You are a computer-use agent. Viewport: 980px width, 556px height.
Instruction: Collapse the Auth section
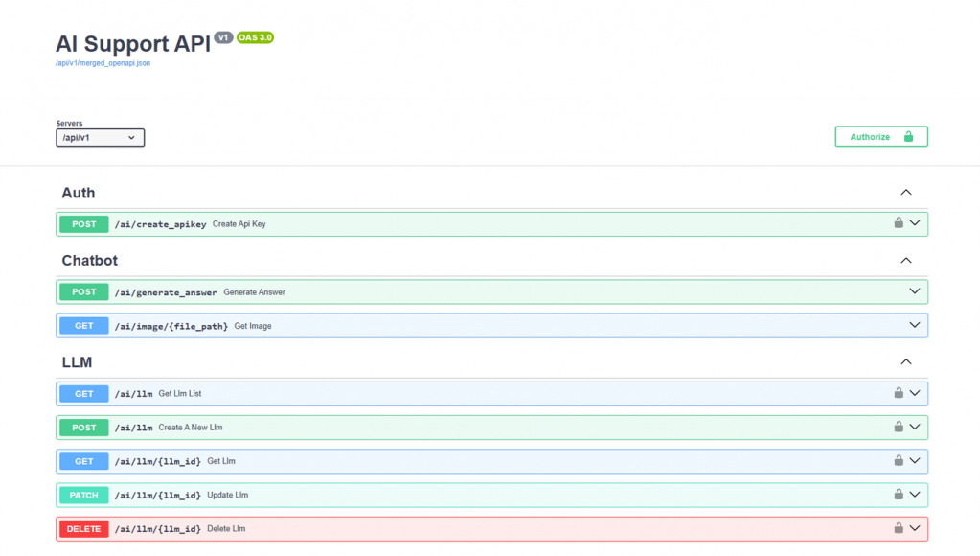906,193
